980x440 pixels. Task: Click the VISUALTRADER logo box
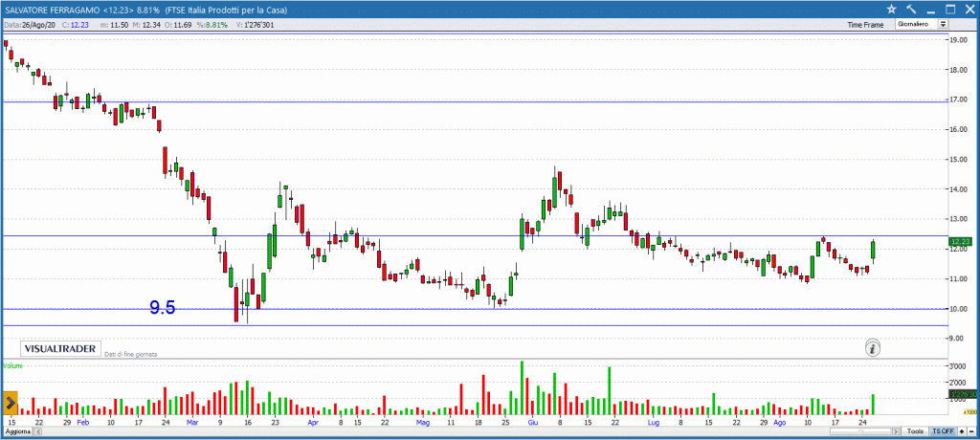pos(60,348)
